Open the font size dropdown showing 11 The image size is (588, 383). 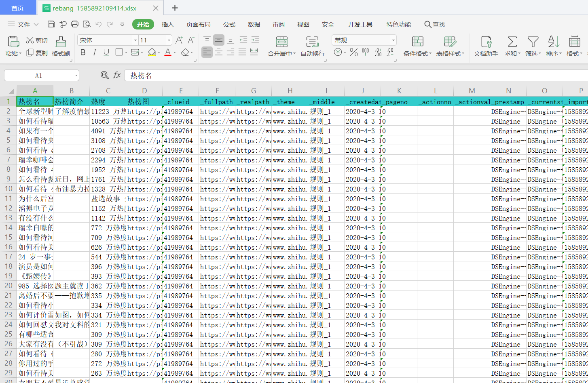click(x=169, y=40)
